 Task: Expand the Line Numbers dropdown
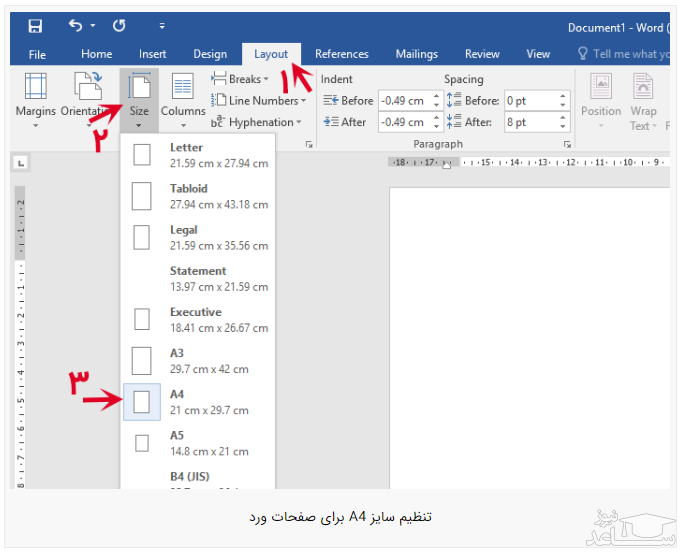[259, 101]
